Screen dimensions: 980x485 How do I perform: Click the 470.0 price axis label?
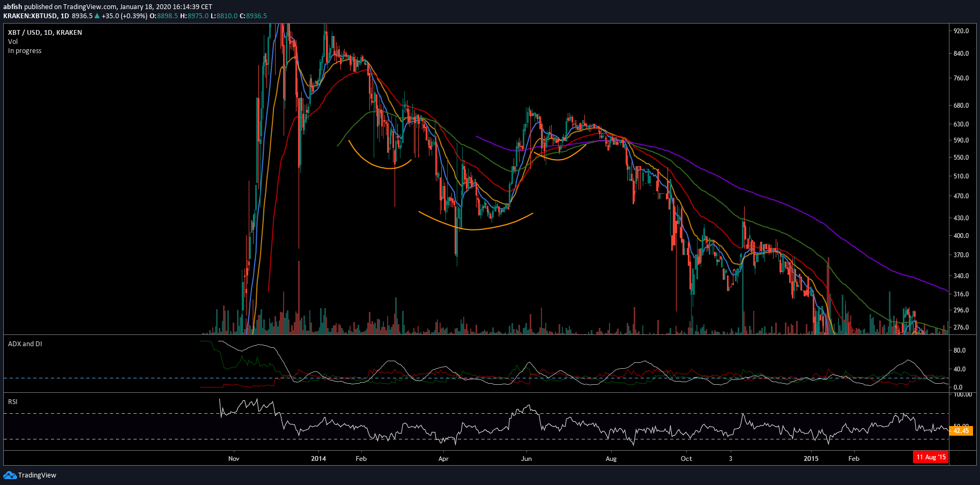tap(961, 196)
